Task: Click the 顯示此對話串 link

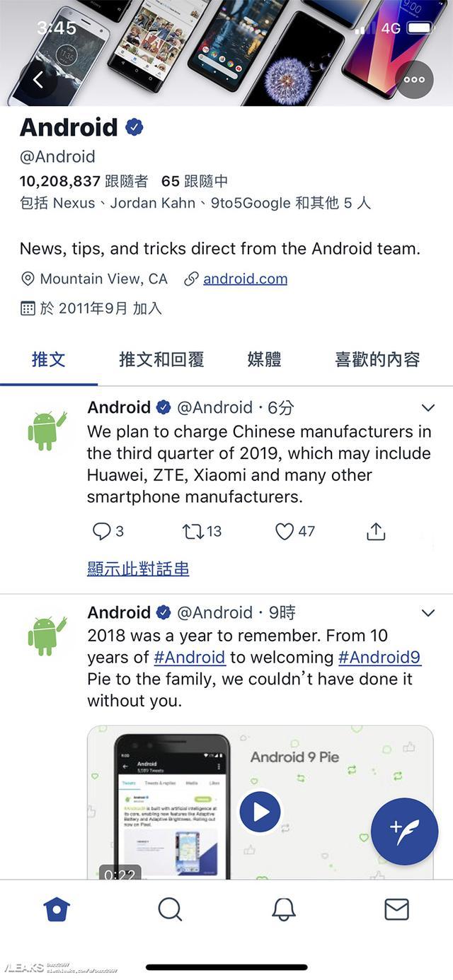Action: point(138,568)
